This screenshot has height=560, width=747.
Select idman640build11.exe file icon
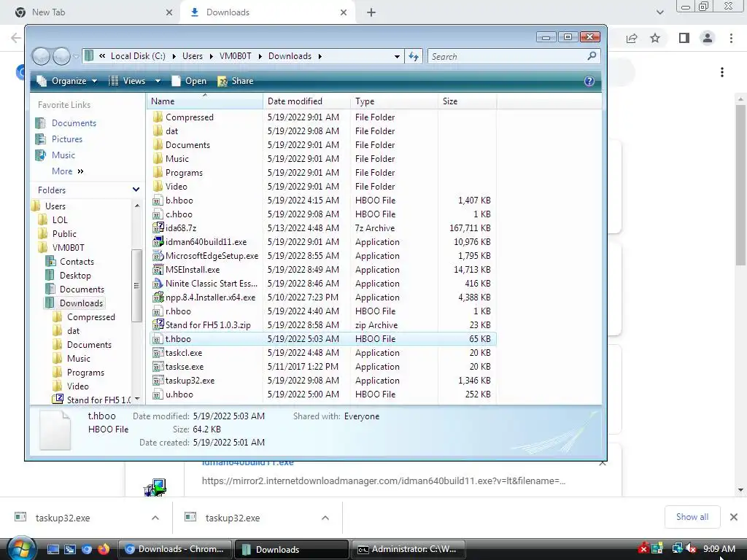[158, 242]
